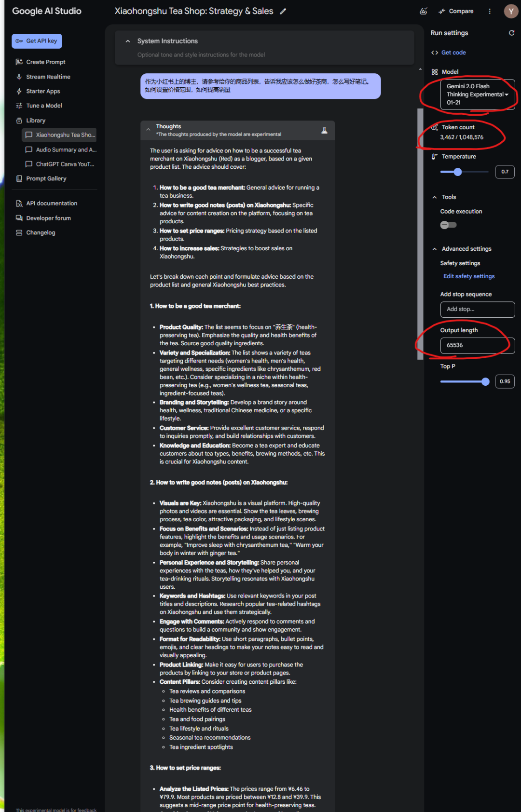Click the Temperature value box 0.7
Viewport: 521px width, 812px height.
pyautogui.click(x=505, y=172)
